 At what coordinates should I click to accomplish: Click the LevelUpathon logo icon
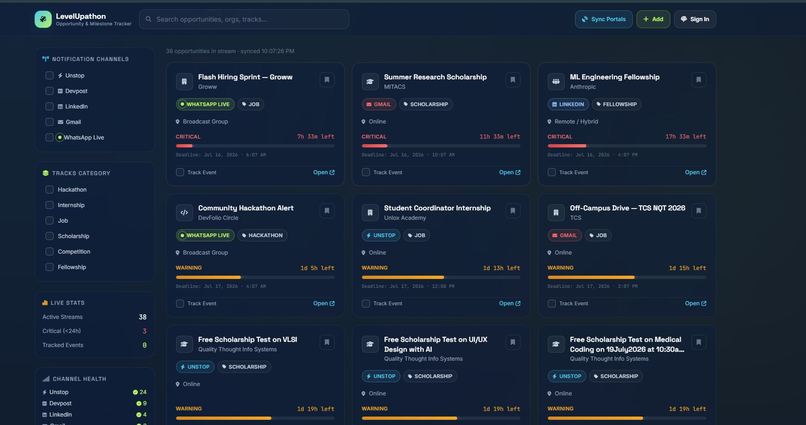coord(43,19)
